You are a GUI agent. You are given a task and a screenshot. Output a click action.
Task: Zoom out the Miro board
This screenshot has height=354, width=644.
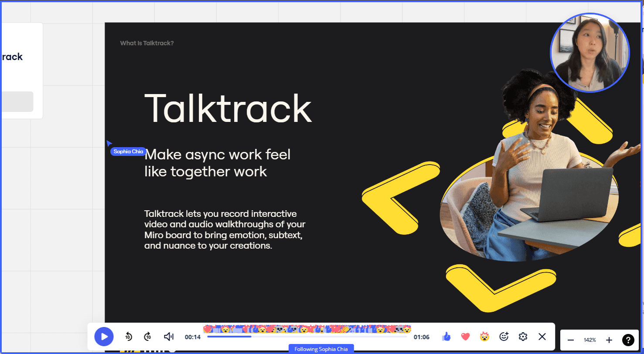[571, 340]
